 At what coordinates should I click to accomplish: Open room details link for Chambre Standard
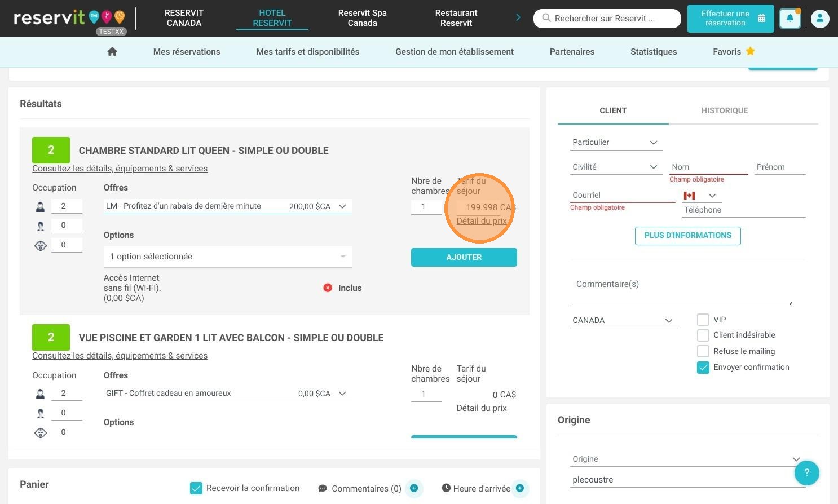[120, 169]
